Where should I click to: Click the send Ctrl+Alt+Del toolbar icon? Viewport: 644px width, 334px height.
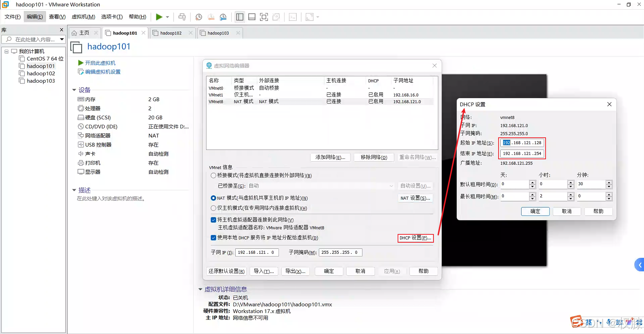182,17
